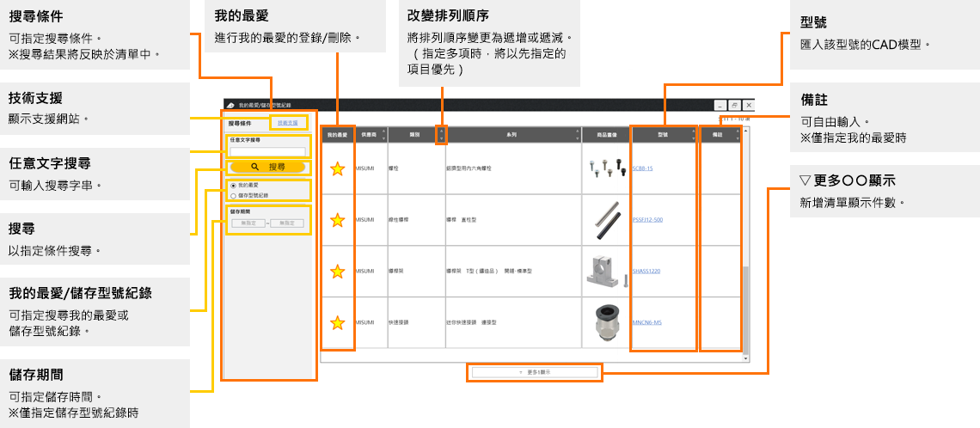
Task: Minimize the 我的最愛/儲存型號紀錄 window
Action: tap(720, 105)
